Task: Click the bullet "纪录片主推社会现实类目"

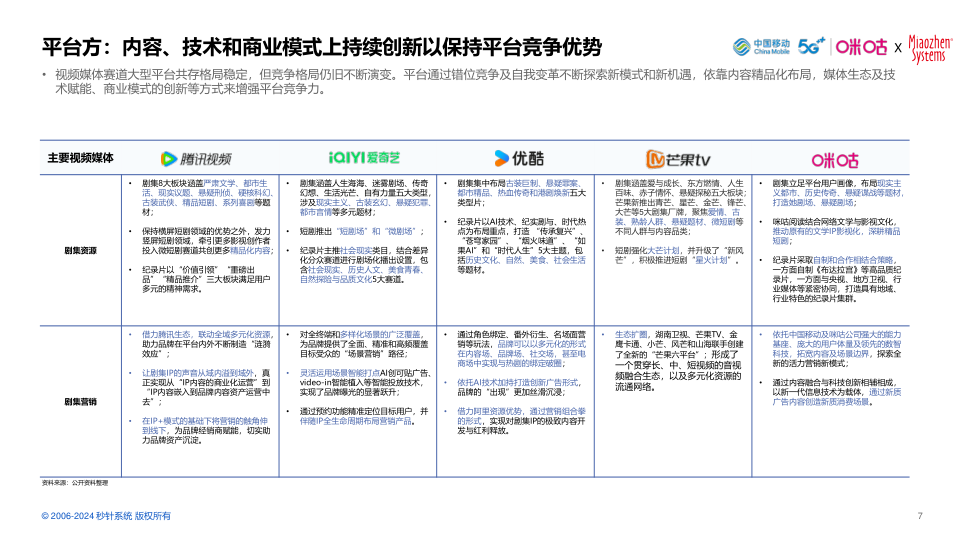Action: pos(364,264)
